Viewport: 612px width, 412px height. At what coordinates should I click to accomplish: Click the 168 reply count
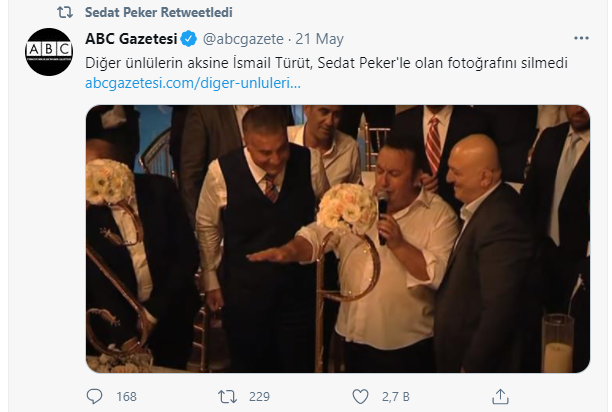coord(126,397)
